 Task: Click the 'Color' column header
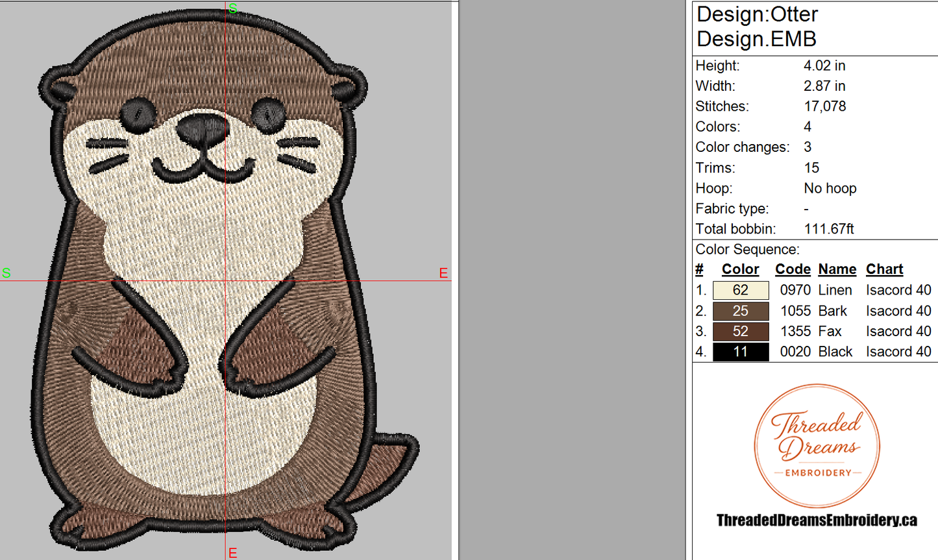pyautogui.click(x=740, y=269)
